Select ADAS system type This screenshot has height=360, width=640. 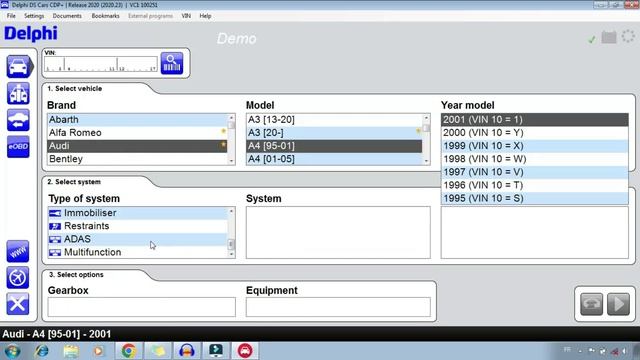point(138,239)
